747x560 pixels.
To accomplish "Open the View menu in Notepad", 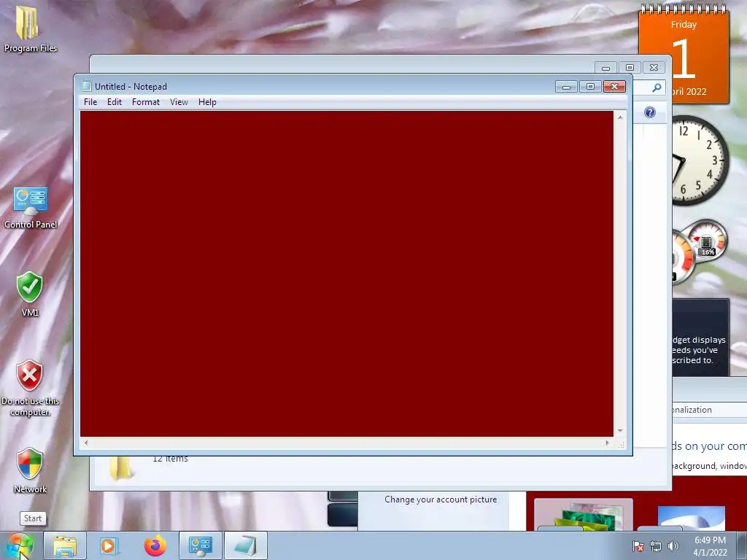I will click(179, 102).
